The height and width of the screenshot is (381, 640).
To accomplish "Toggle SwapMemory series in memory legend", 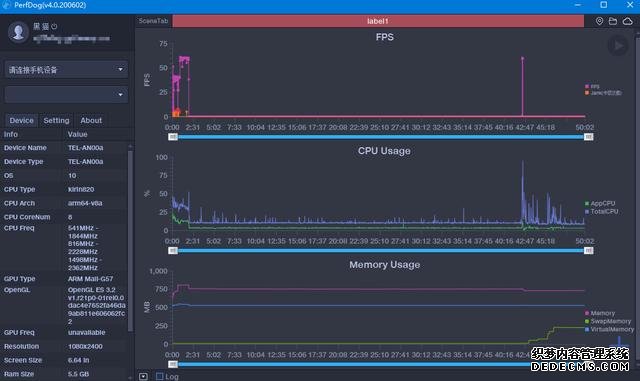I will [x=608, y=321].
